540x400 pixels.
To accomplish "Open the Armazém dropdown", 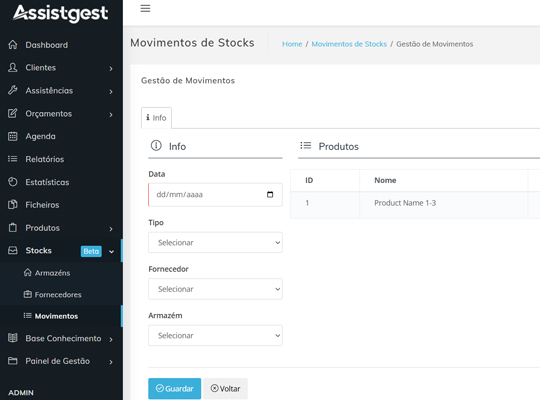I will tap(215, 335).
